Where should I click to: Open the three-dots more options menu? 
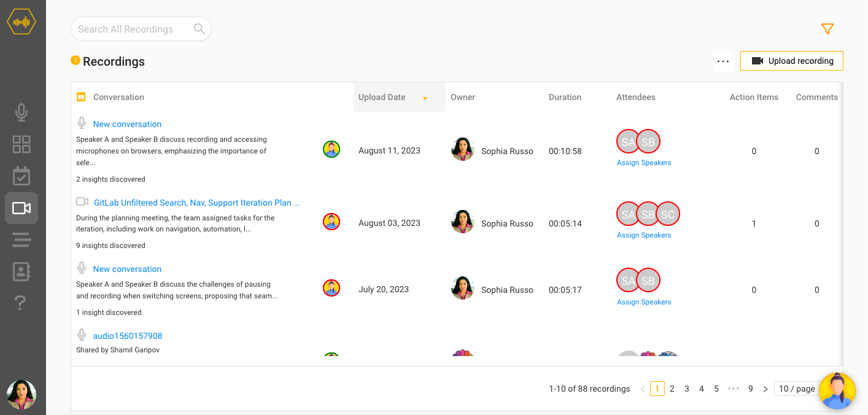pyautogui.click(x=723, y=61)
